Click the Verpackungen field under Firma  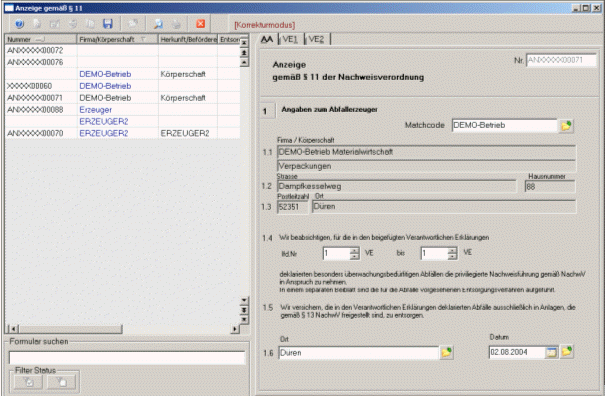point(426,166)
